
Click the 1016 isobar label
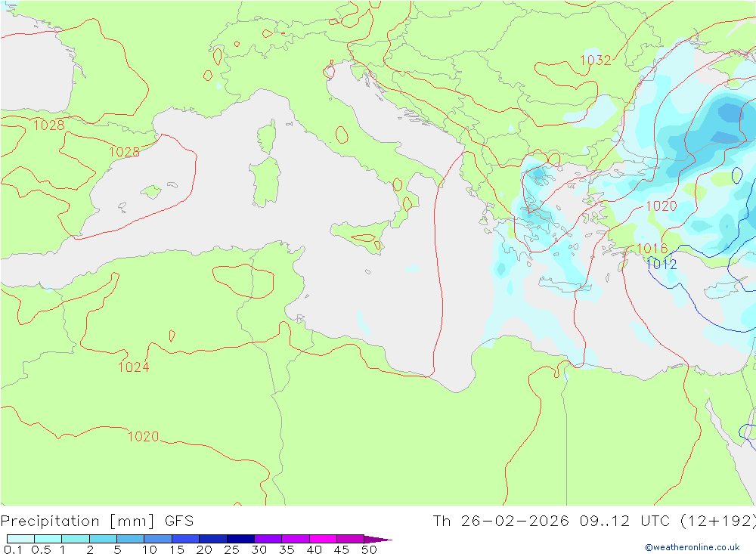[x=652, y=249]
